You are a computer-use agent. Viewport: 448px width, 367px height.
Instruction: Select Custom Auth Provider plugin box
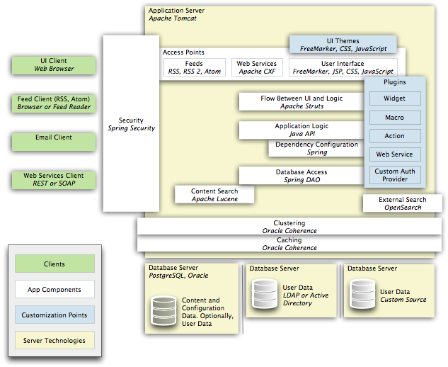[395, 175]
